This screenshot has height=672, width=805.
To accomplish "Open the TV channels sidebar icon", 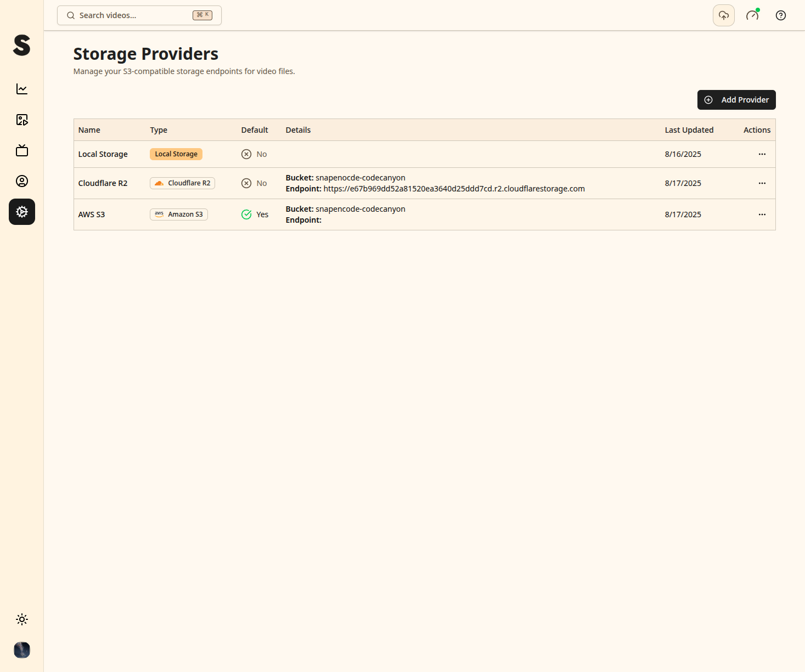I will tap(22, 150).
